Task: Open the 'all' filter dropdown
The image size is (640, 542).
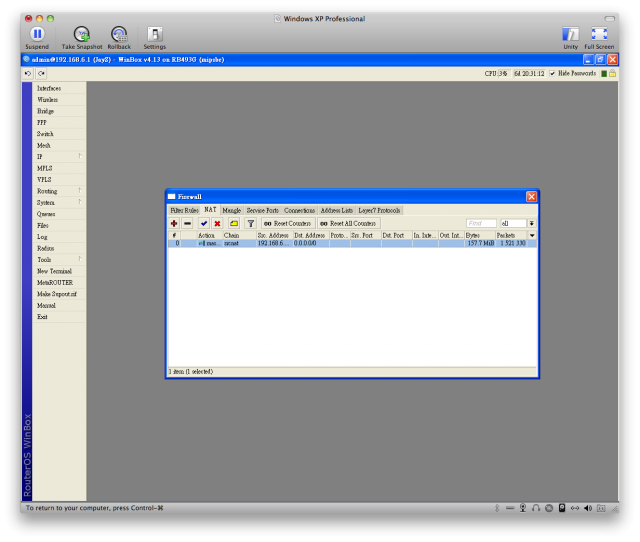Action: pyautogui.click(x=531, y=223)
